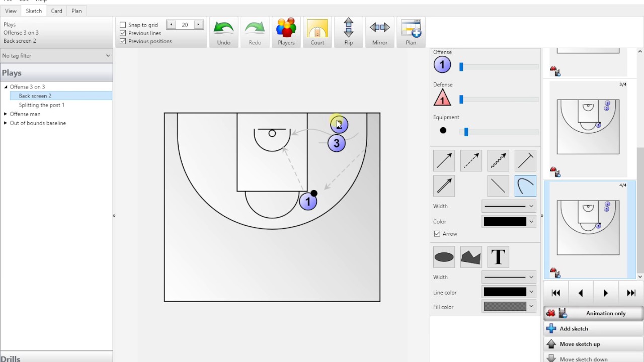Click the Undo toolbar icon

click(224, 33)
